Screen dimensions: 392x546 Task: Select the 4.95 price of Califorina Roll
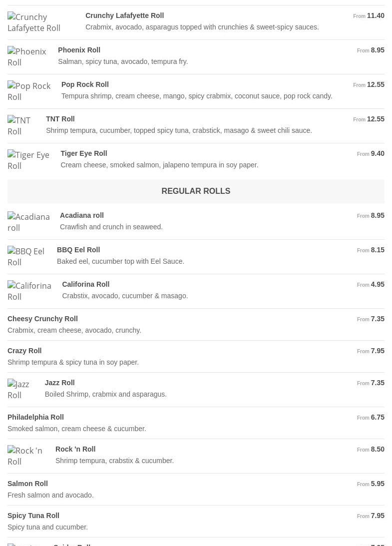tap(377, 284)
